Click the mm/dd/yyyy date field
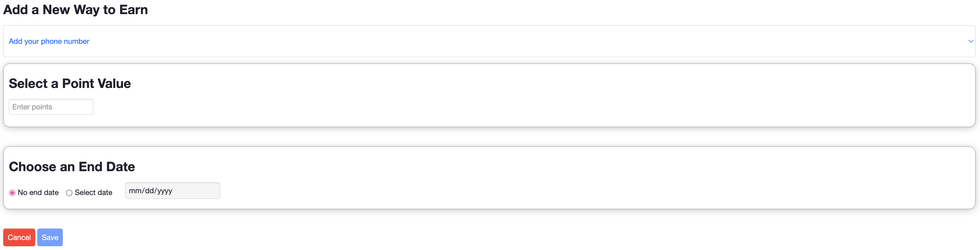980x250 pixels. tap(172, 191)
